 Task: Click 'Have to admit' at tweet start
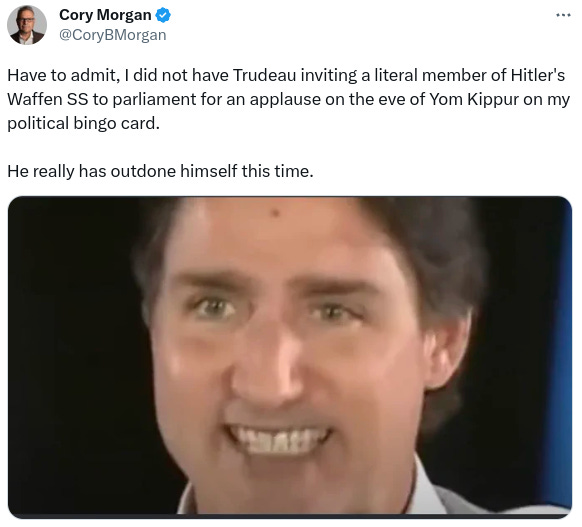62,76
